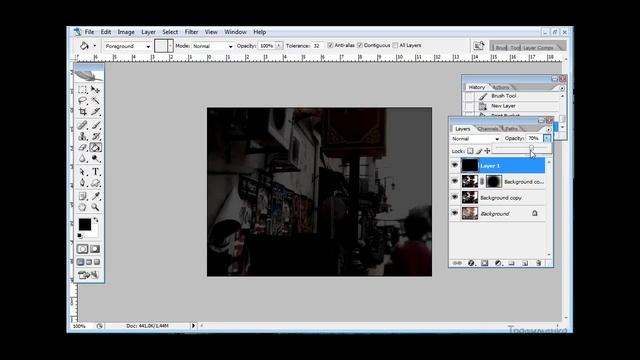Create new adjustment layer icon
Screen dimensions: 640x360
pos(498,263)
